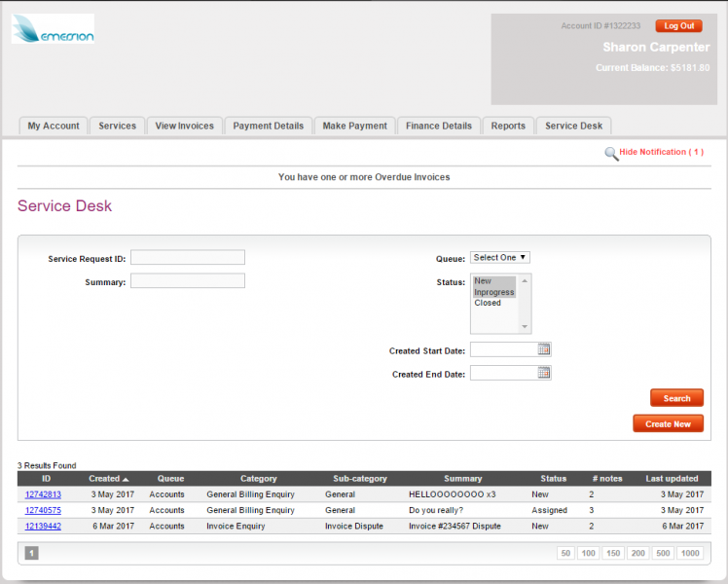
Task: Open the Created Start Date calendar picker
Action: pos(544,349)
